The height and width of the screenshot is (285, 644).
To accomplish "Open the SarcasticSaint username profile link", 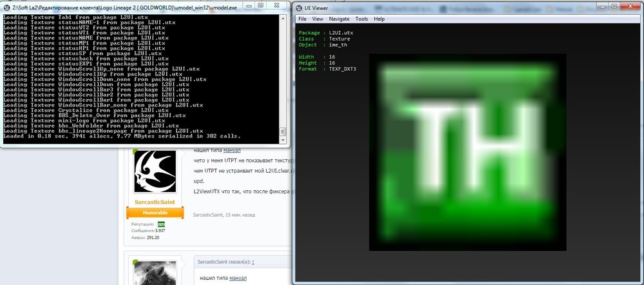I will point(155,201).
